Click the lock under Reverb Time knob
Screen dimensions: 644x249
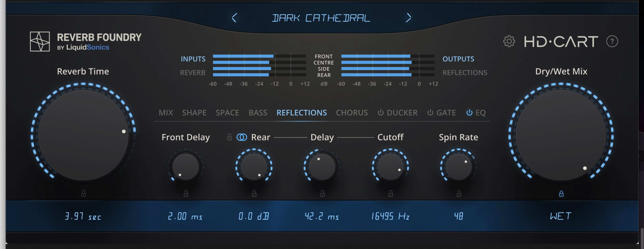click(84, 194)
